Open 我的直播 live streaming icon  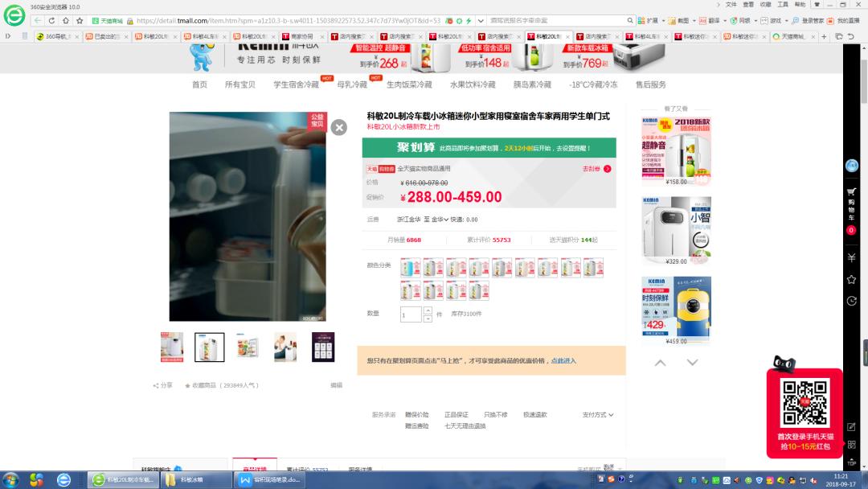pos(845,21)
